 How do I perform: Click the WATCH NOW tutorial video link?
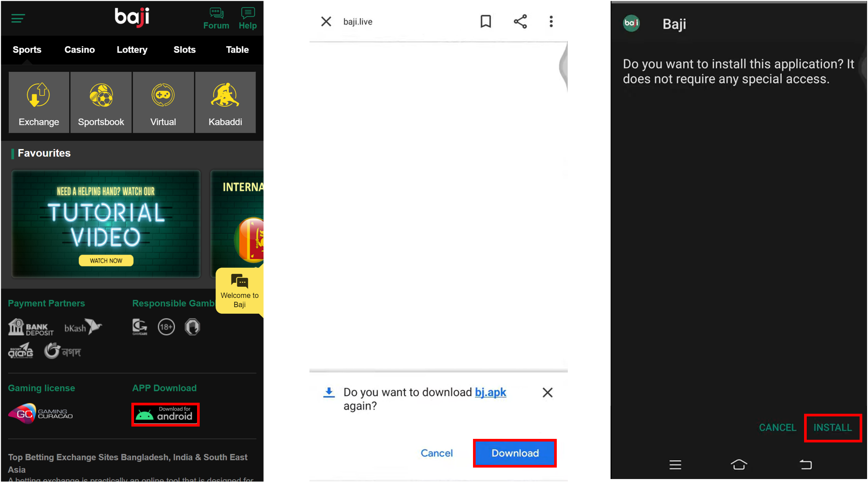106,260
